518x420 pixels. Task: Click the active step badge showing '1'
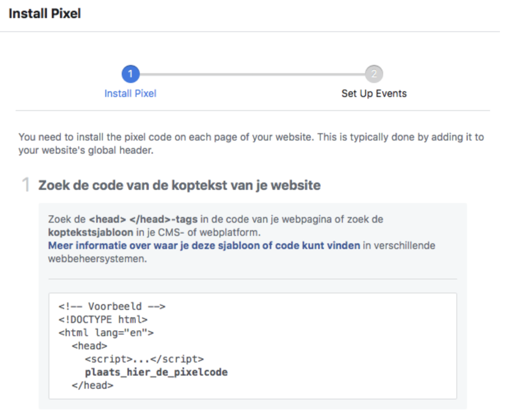(130, 75)
